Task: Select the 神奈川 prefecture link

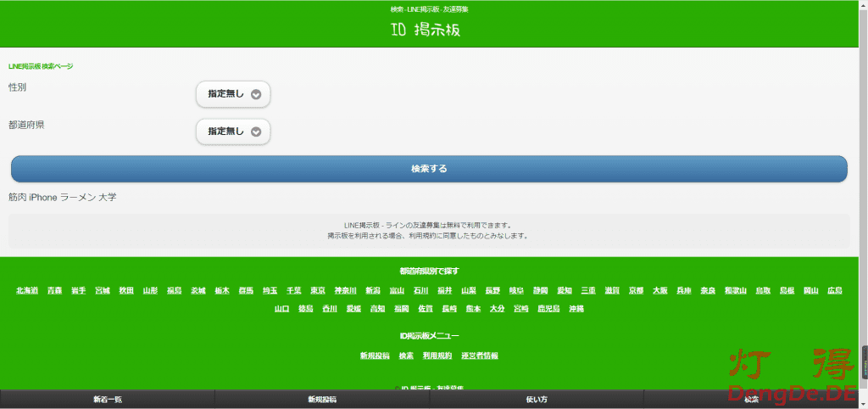Action: [x=345, y=290]
